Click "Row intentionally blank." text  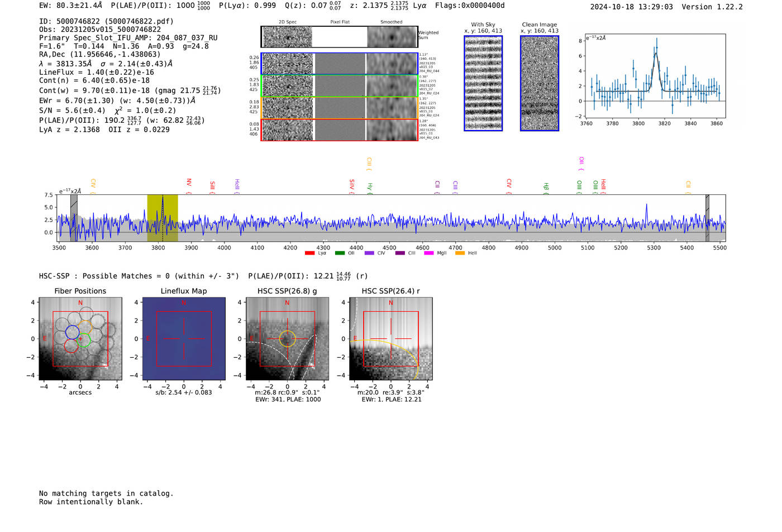(91, 502)
